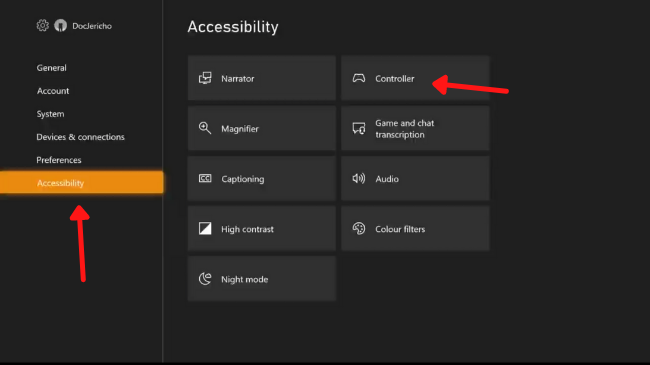Open Game and chat transcription label
Image resolution: width=650 pixels, height=365 pixels.
coord(405,129)
